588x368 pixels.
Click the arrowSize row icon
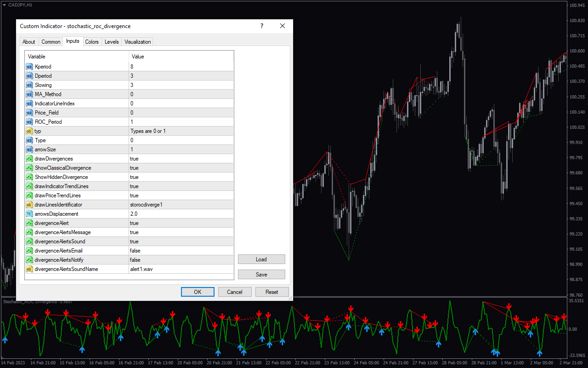29,149
